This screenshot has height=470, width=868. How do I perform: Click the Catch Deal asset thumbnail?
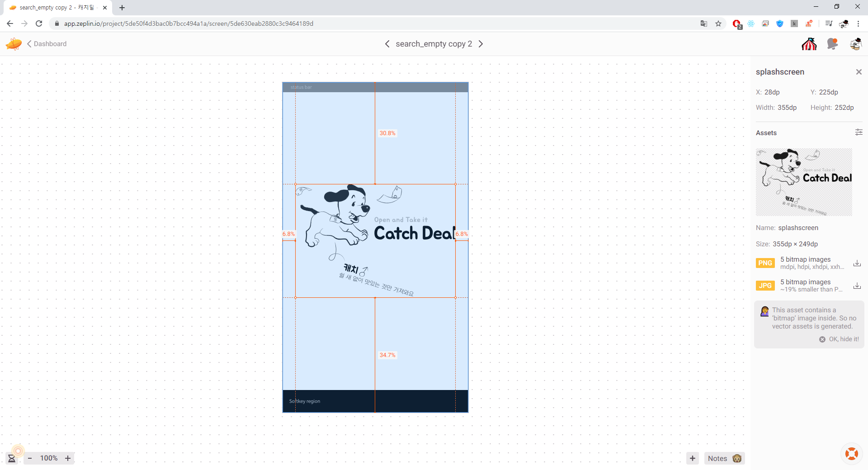804,182
